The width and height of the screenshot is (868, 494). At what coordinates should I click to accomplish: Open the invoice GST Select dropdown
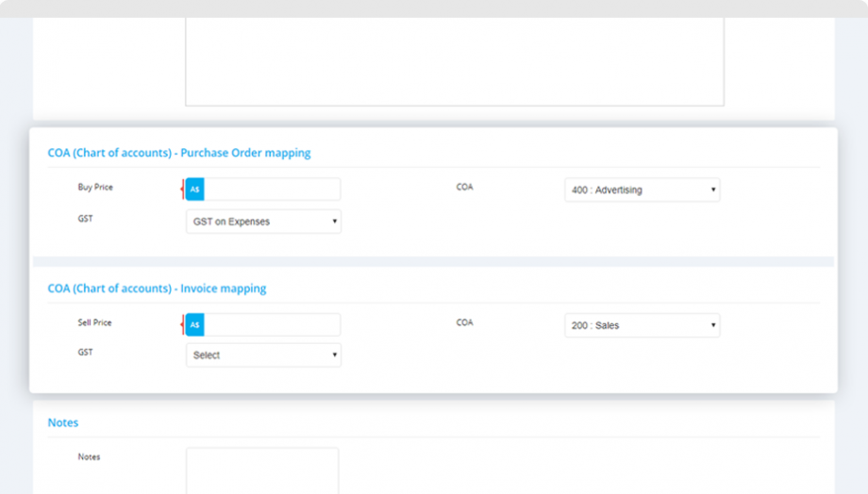coord(263,355)
